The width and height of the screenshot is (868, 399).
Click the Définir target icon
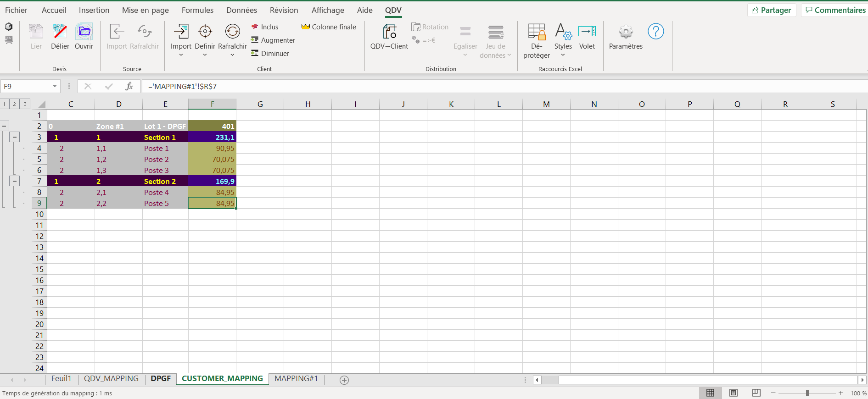pos(205,32)
